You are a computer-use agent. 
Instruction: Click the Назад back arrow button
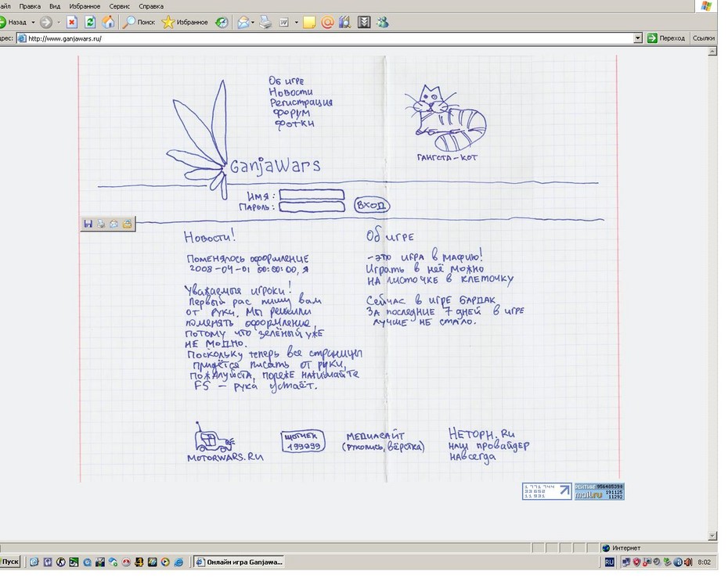14,22
